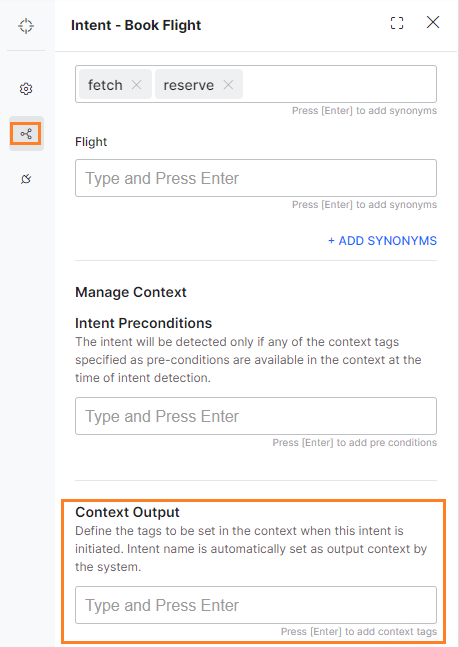This screenshot has width=459, height=647.
Task: Select the 'fetch' synonym chip
Action: pyautogui.click(x=105, y=85)
